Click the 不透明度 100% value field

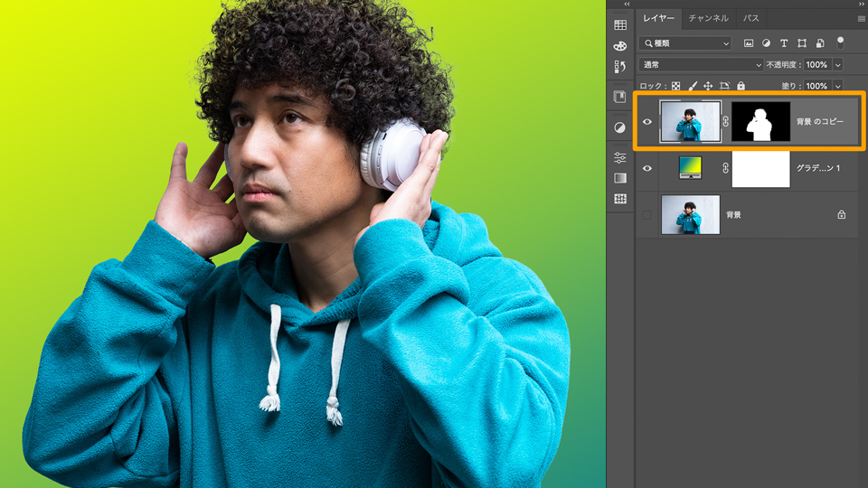point(817,65)
